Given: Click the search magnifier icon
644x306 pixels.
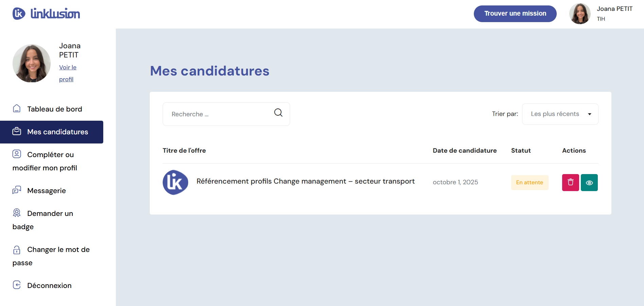Looking at the screenshot, I should coord(278,113).
